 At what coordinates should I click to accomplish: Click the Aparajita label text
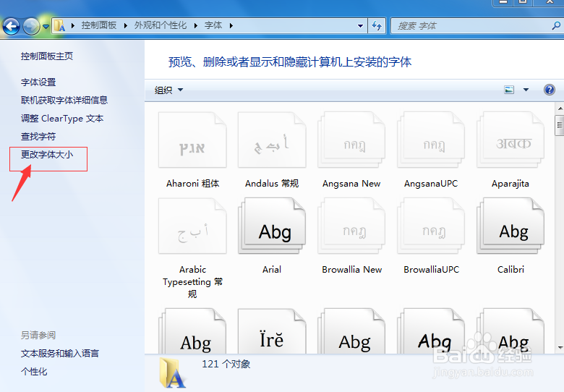pyautogui.click(x=510, y=184)
